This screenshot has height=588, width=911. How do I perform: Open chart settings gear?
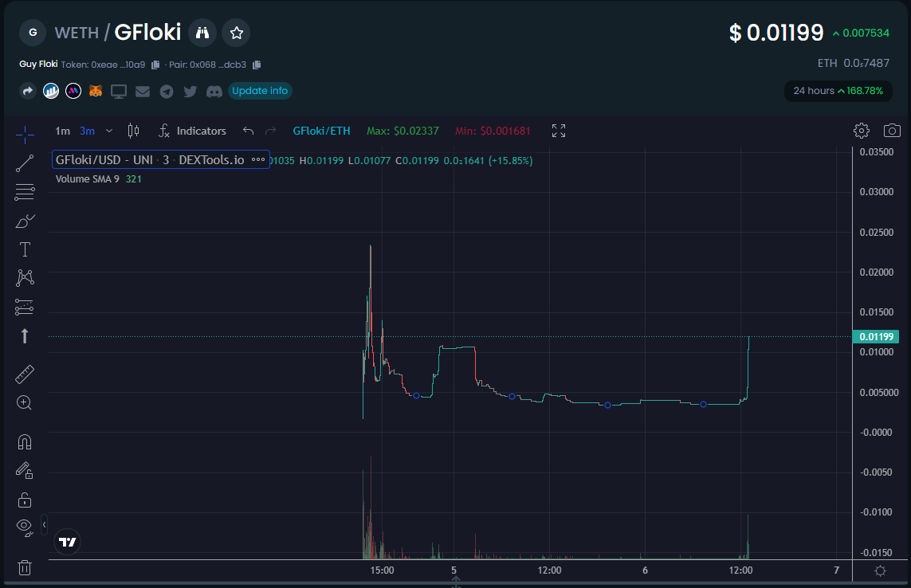tap(862, 131)
